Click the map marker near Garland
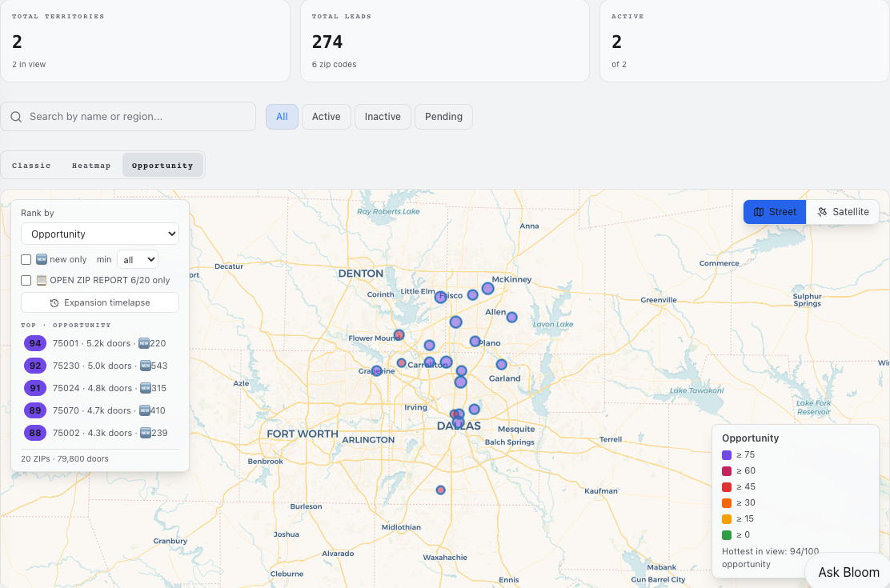 tap(501, 364)
